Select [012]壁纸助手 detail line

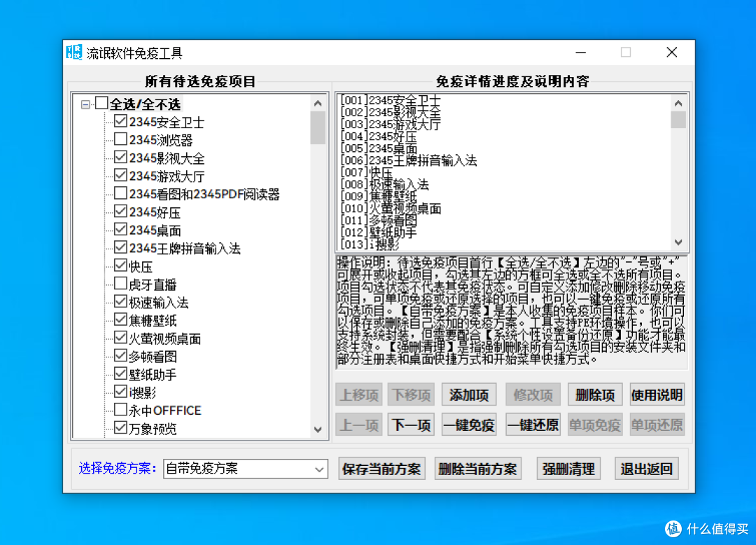tap(379, 233)
